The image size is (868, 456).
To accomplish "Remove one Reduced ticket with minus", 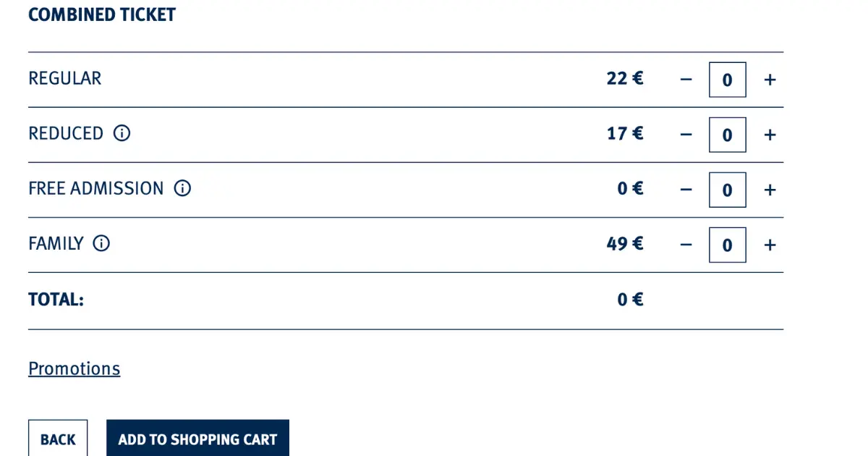I will [x=686, y=135].
